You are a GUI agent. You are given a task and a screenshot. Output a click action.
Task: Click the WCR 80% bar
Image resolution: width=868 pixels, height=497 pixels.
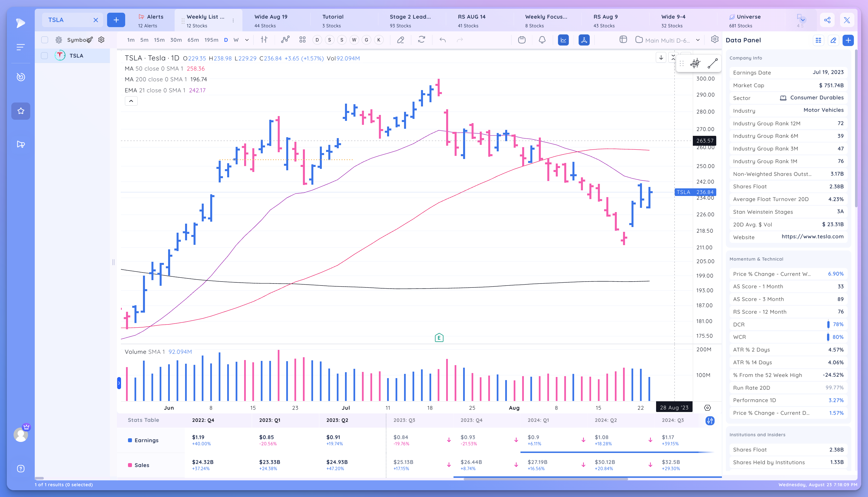[x=828, y=337]
